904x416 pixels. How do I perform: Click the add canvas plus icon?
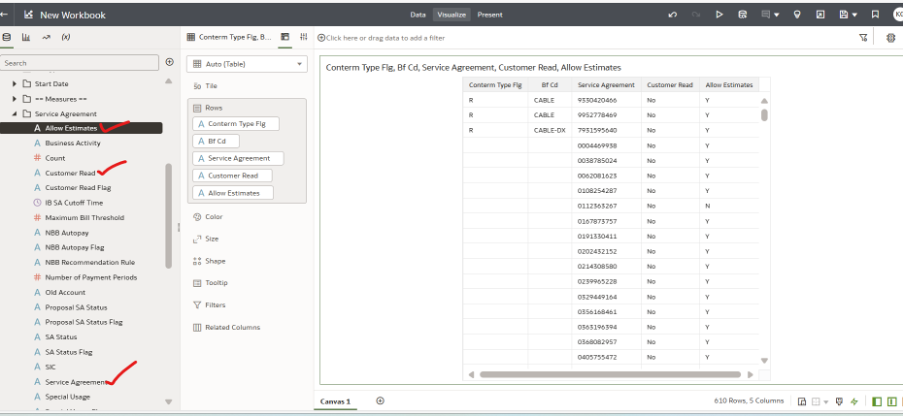tap(380, 401)
